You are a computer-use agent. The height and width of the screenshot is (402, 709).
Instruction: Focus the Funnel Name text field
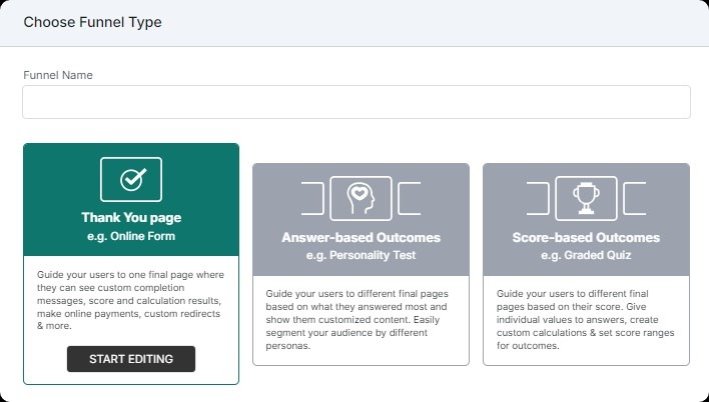(x=356, y=102)
